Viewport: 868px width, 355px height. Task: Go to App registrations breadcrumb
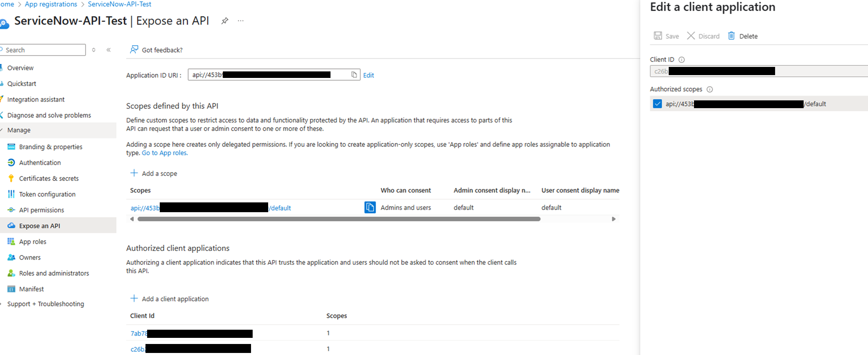51,4
